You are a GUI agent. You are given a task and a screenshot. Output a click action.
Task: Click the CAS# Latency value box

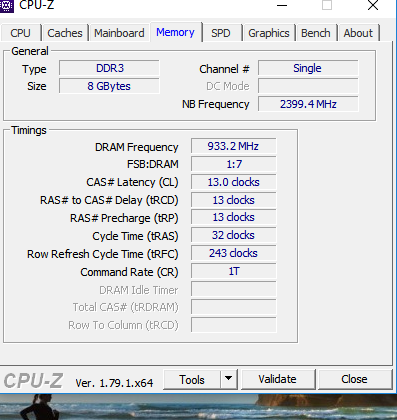click(233, 182)
